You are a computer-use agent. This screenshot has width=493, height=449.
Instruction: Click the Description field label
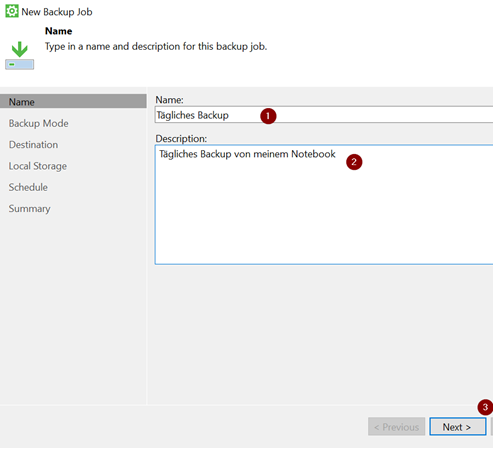[181, 138]
